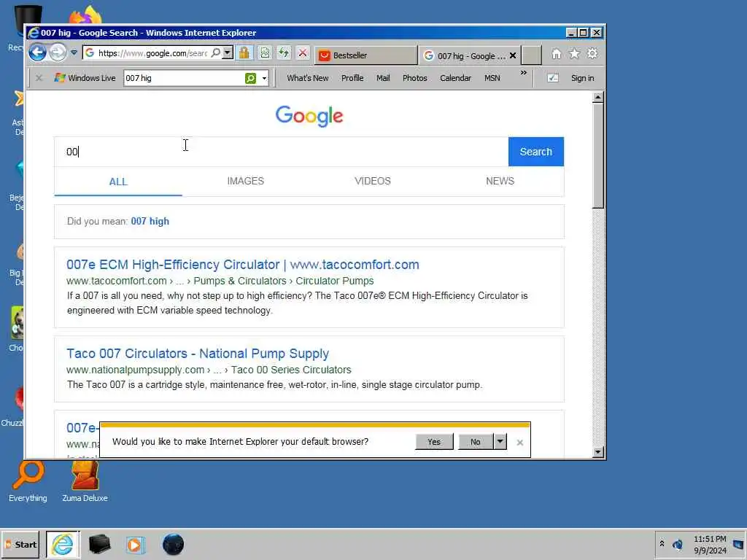Open Calendar in Windows Live toolbar
The width and height of the screenshot is (747, 560).
[x=455, y=78]
